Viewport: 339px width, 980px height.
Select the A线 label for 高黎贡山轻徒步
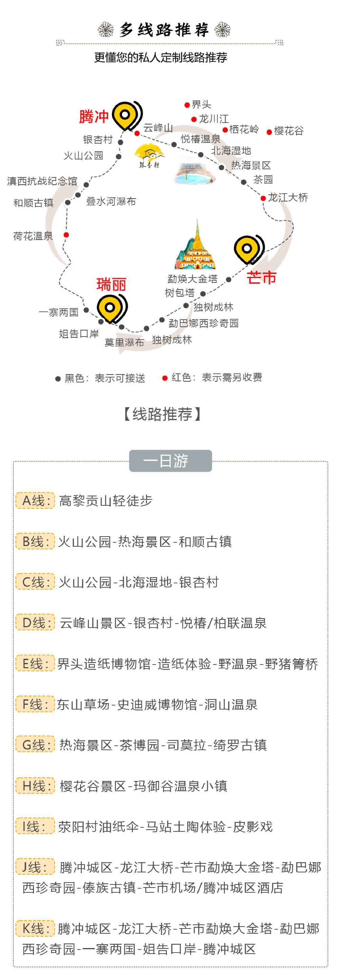(35, 500)
